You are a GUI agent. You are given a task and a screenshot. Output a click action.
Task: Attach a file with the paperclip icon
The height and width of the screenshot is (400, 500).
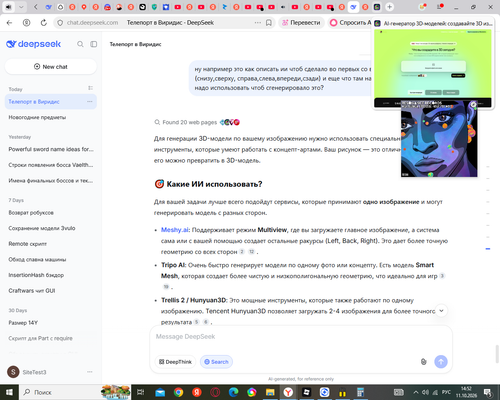[x=423, y=362]
